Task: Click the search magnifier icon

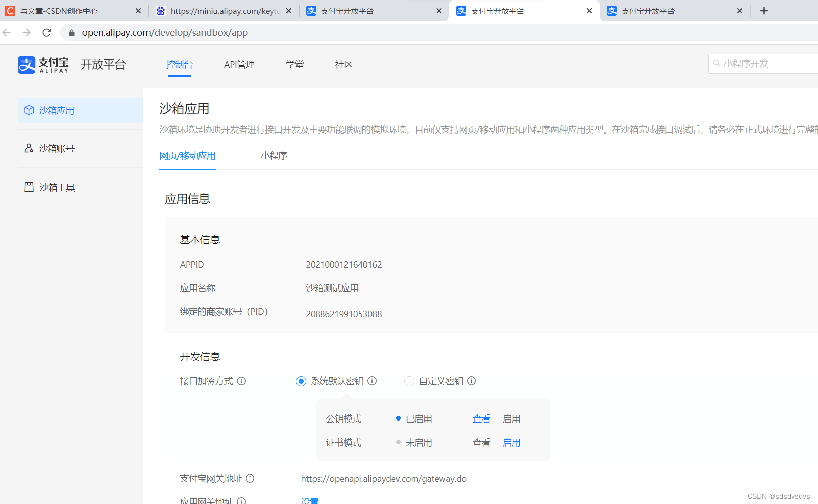Action: click(716, 64)
